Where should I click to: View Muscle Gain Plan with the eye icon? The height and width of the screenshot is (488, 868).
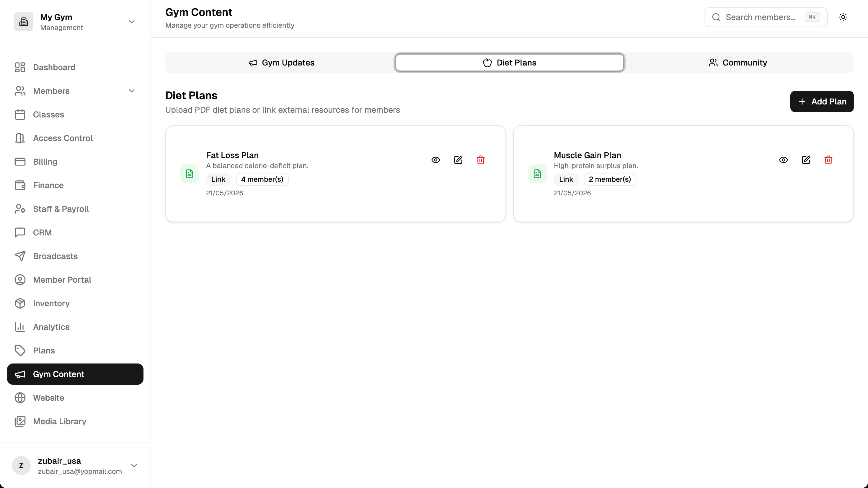pyautogui.click(x=784, y=160)
